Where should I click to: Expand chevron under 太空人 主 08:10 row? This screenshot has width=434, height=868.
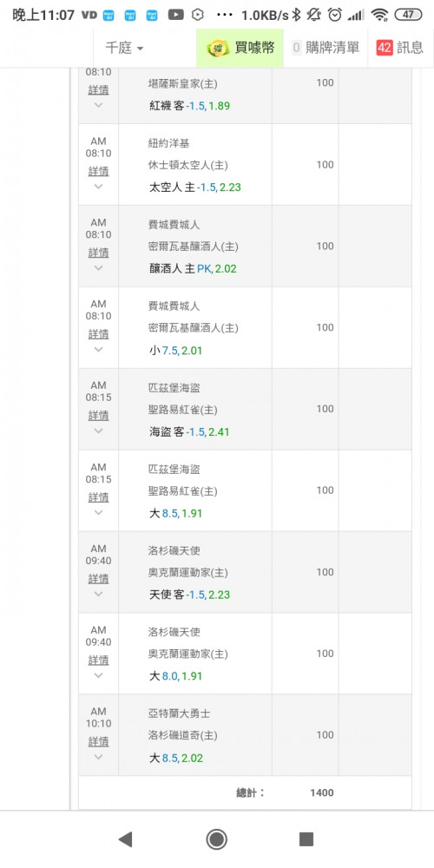pos(98,187)
